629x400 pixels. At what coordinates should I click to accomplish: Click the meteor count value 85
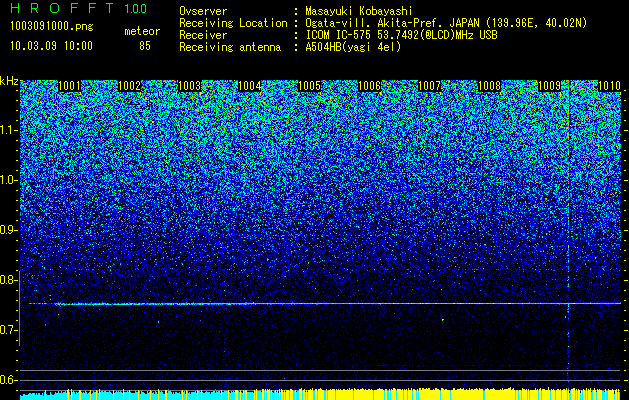[145, 46]
